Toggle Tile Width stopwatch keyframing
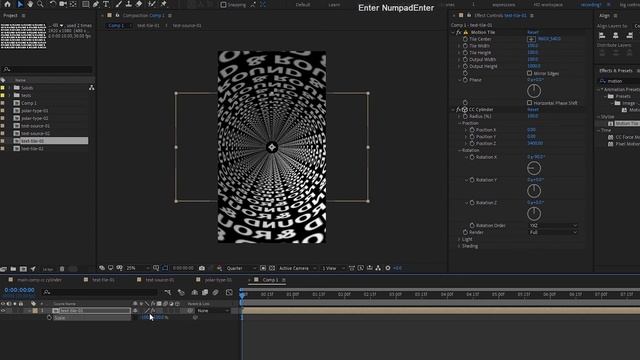 (465, 46)
